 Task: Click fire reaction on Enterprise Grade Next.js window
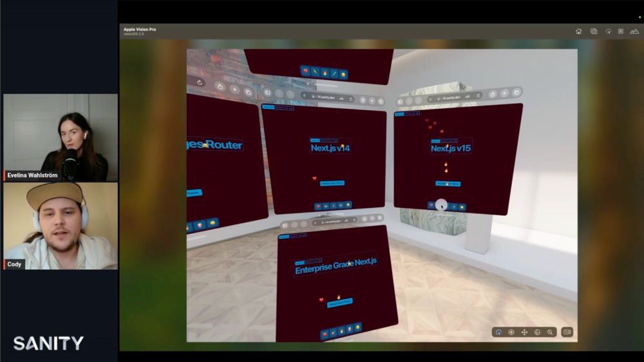pyautogui.click(x=341, y=331)
